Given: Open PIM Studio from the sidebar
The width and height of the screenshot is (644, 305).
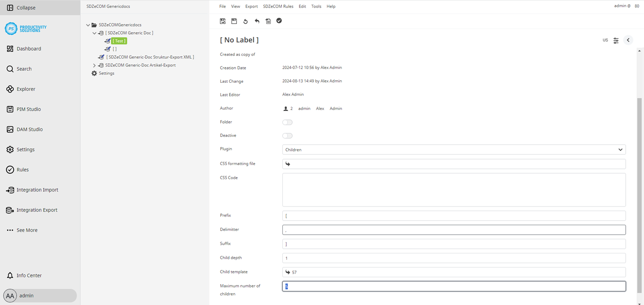Looking at the screenshot, I should tap(28, 109).
